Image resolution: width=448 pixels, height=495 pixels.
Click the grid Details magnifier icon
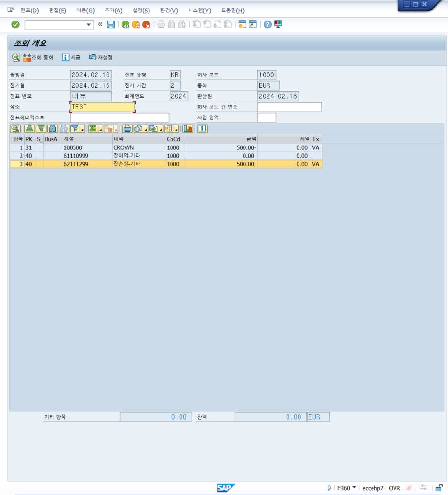15,128
